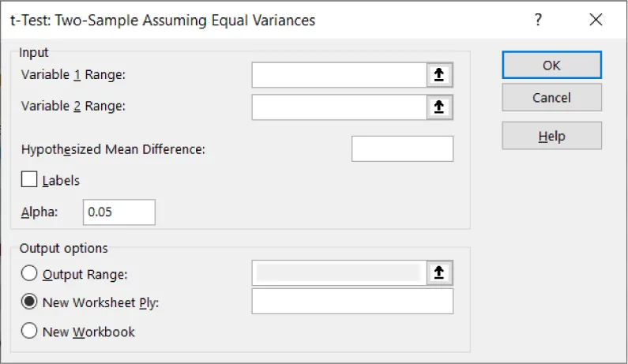The width and height of the screenshot is (628, 364).
Task: Click the question mark help icon
Action: point(539,21)
